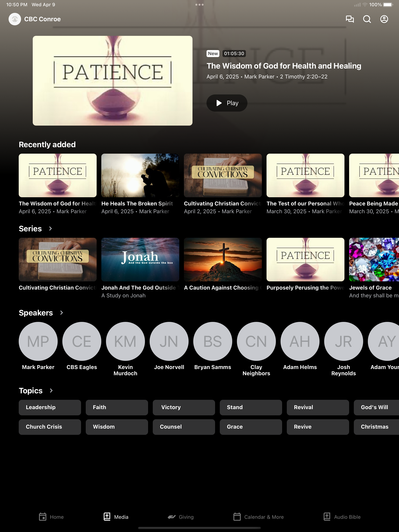Choose the Faith topic
This screenshot has width=399, height=532.
[117, 407]
